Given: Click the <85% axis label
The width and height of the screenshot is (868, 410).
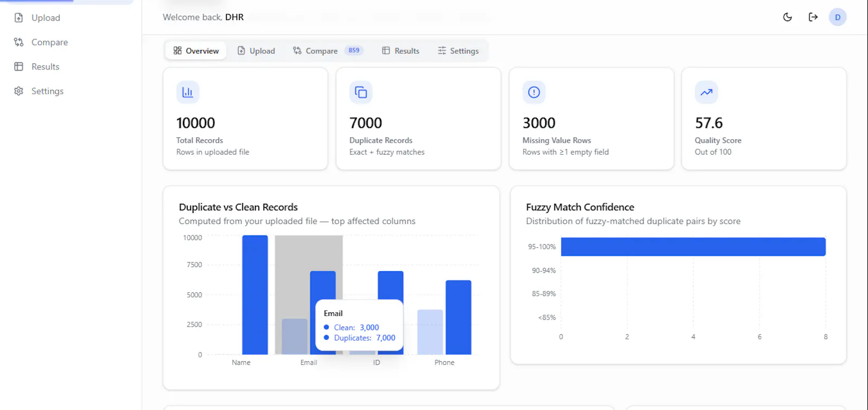Looking at the screenshot, I should (547, 318).
